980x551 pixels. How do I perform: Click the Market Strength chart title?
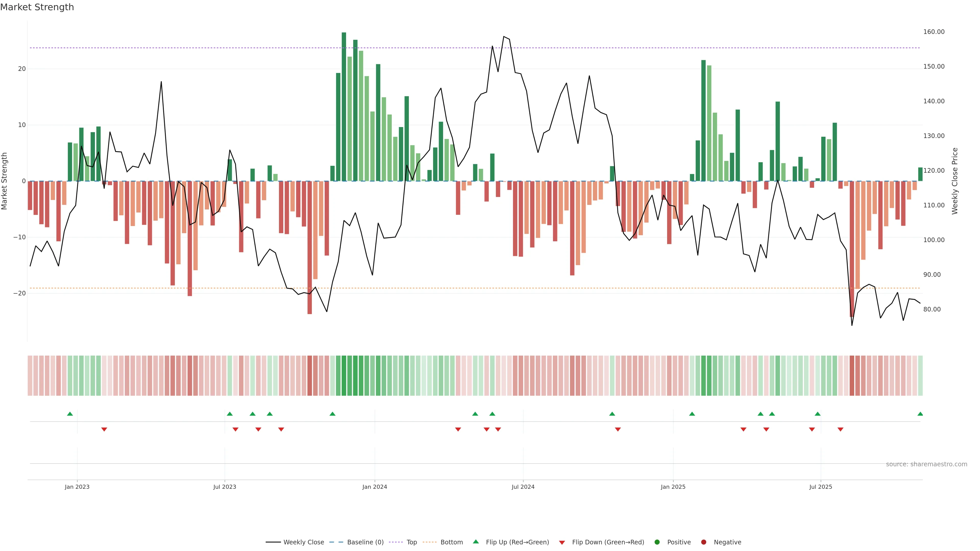click(37, 7)
